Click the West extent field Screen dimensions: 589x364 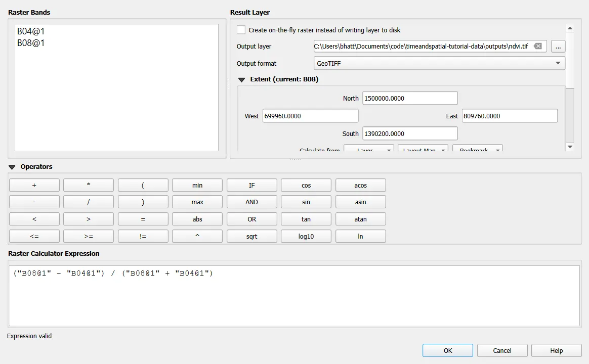[310, 116]
